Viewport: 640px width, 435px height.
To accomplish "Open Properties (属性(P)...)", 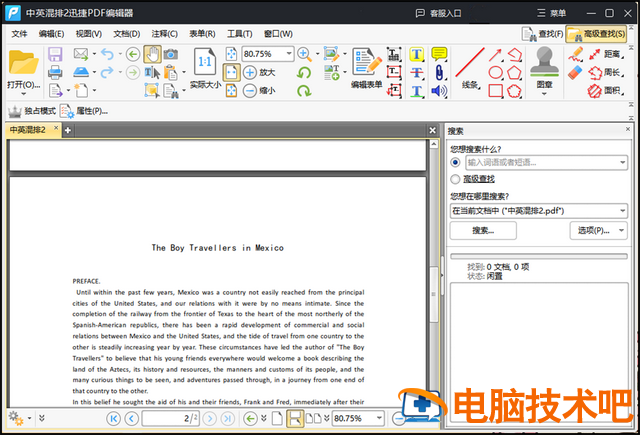I will tap(84, 111).
